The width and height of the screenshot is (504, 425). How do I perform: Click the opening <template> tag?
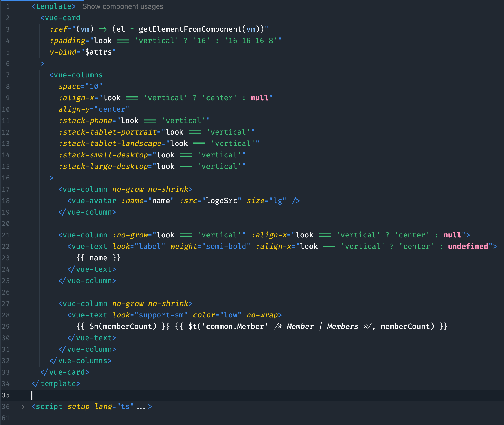pyautogui.click(x=54, y=6)
